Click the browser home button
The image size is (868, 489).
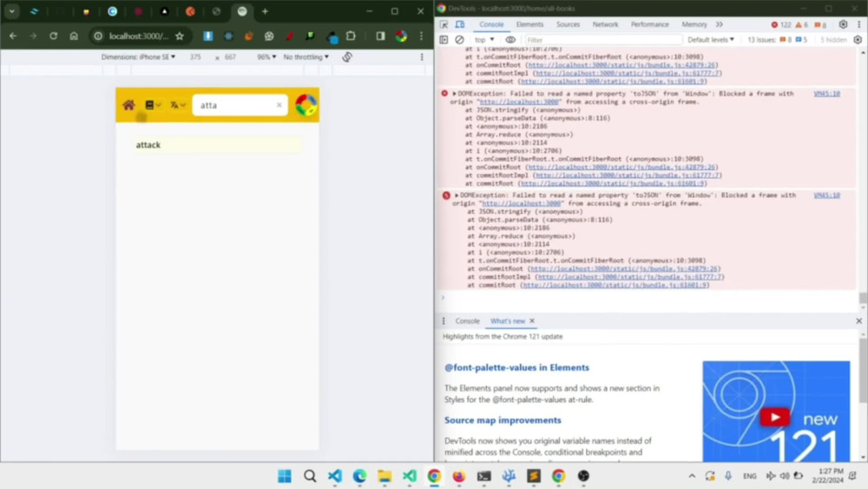(74, 36)
